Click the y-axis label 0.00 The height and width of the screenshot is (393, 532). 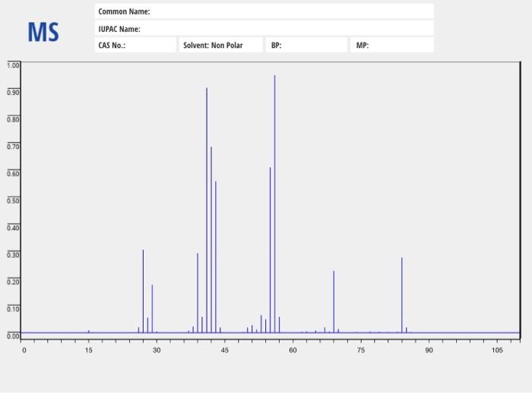13,336
